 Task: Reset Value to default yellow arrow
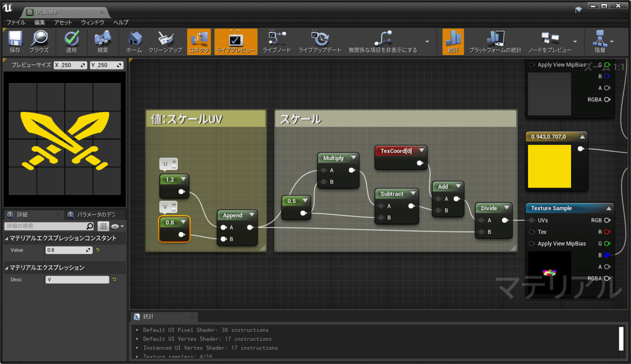tap(98, 251)
